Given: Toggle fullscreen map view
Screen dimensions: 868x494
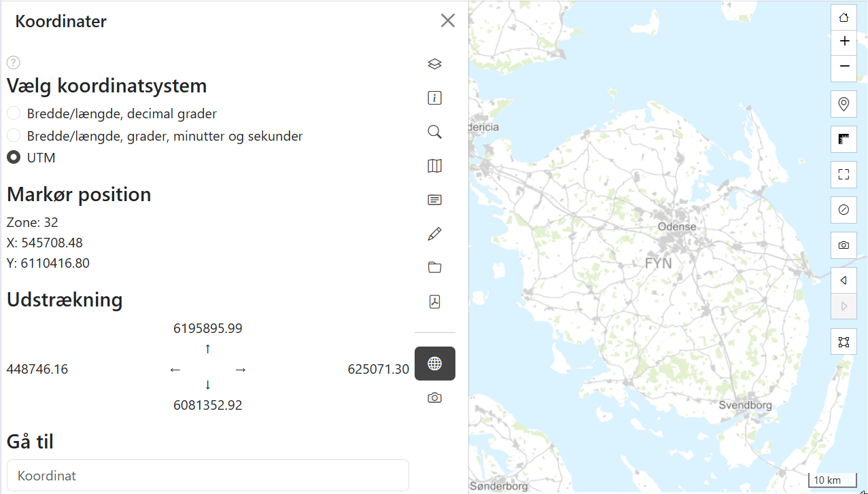Looking at the screenshot, I should 844,175.
